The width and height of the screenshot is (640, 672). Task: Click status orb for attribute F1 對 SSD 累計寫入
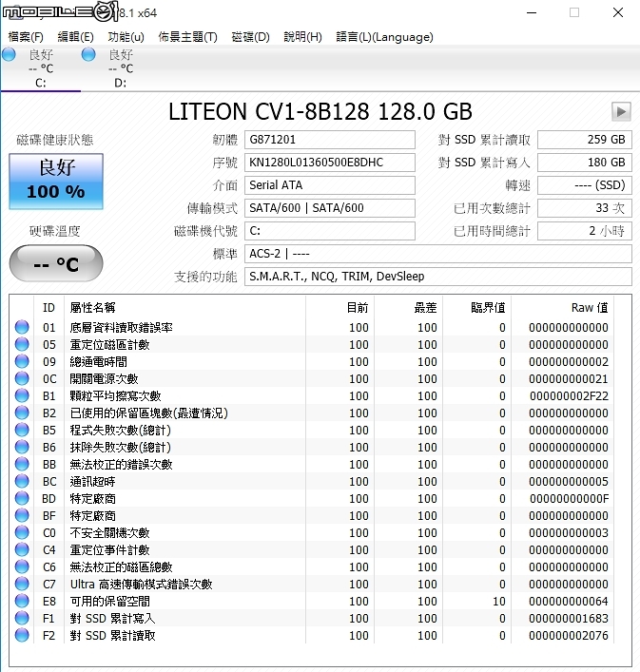point(22,618)
